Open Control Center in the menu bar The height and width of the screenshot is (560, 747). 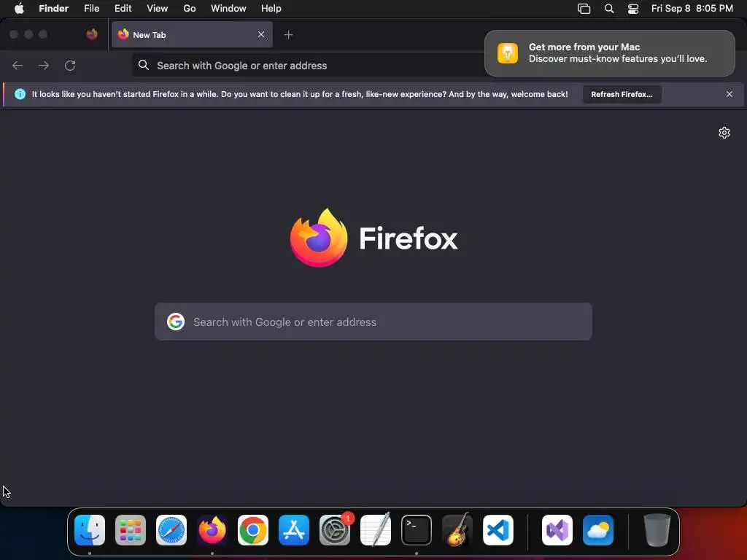[x=633, y=9]
